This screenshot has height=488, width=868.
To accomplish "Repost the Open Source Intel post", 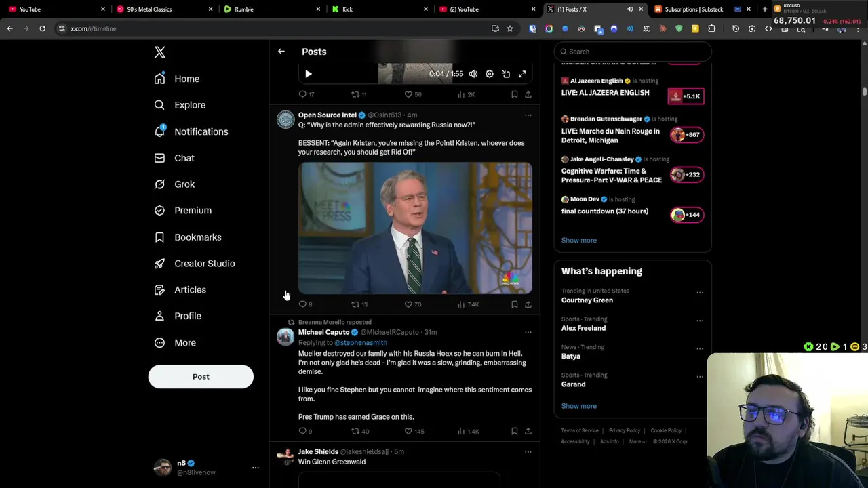I will 359,304.
